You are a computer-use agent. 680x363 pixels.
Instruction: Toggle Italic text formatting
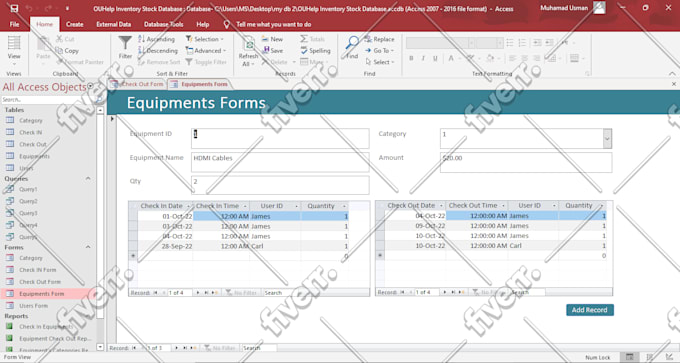coord(423,58)
